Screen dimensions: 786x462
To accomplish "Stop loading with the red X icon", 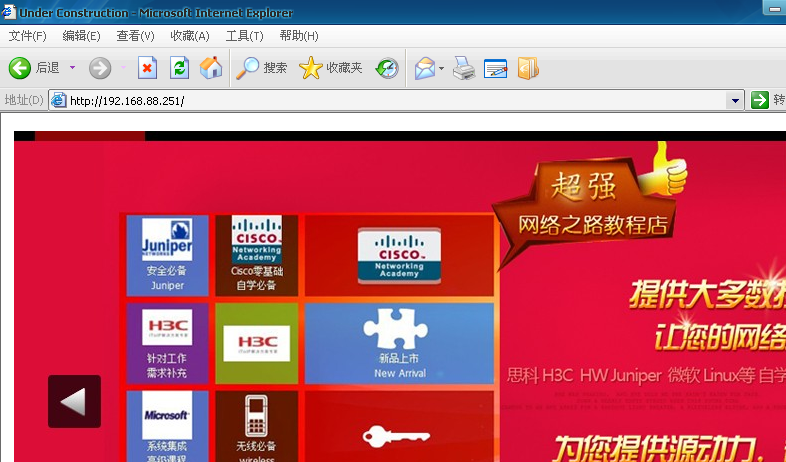I will (147, 68).
